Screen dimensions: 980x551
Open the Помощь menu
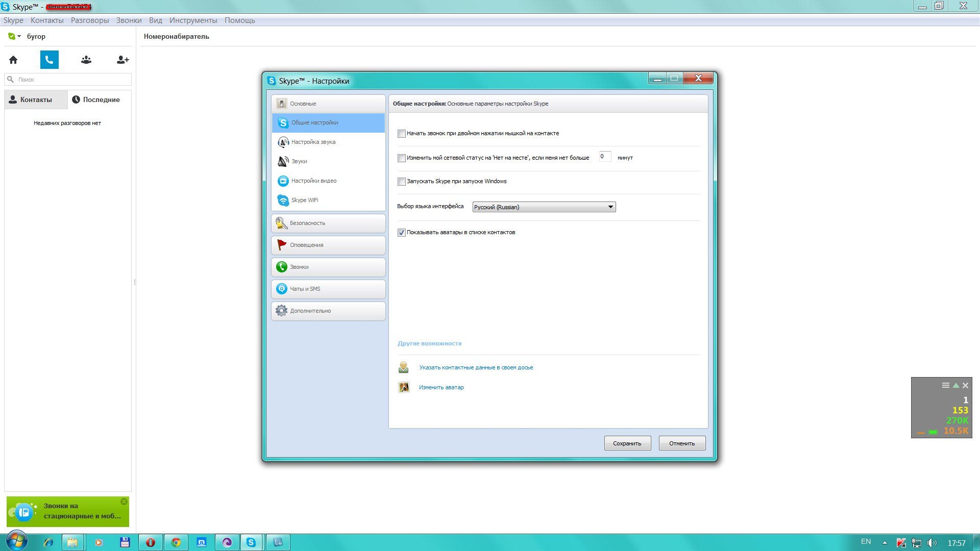coord(240,20)
